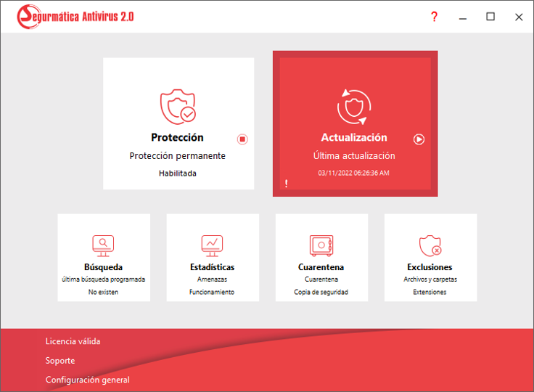This screenshot has width=534, height=392.
Task: Open Archivos y carpetas exclusions
Action: pos(430,279)
